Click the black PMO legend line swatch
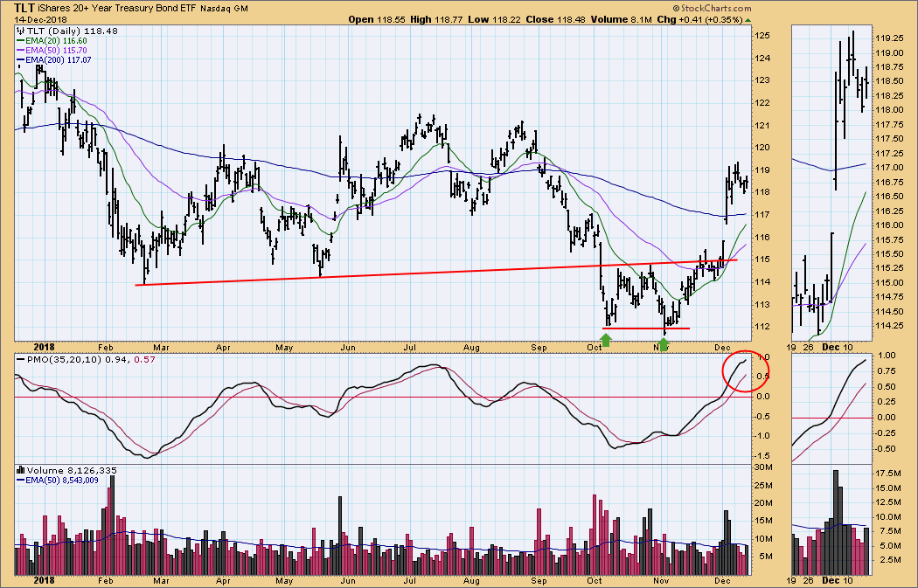Image resolution: width=918 pixels, height=588 pixels. click(x=20, y=359)
